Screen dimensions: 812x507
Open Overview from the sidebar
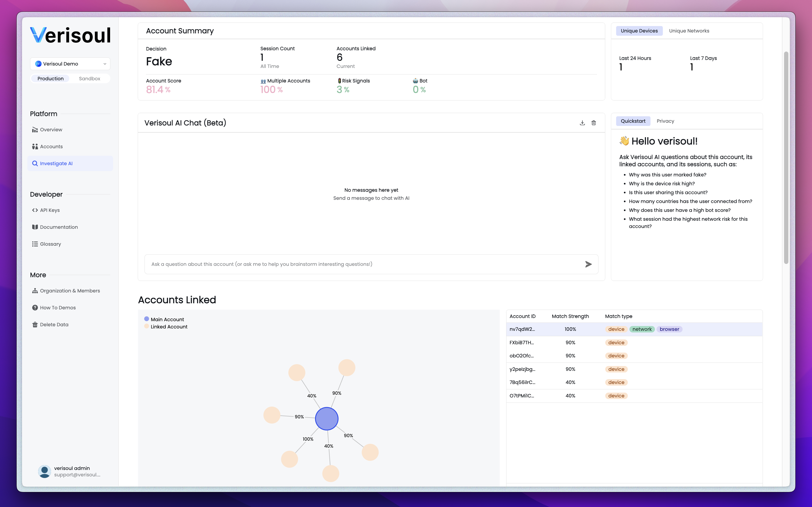[51, 130]
